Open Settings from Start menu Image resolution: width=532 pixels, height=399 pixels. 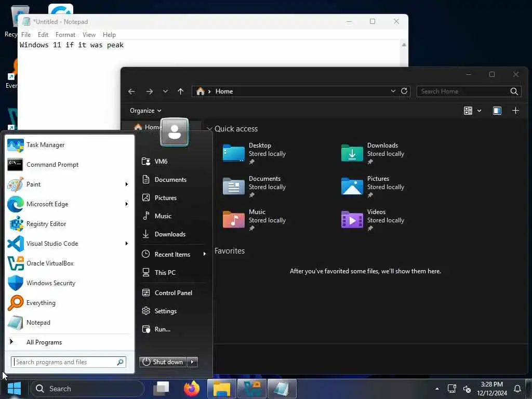pos(174,311)
